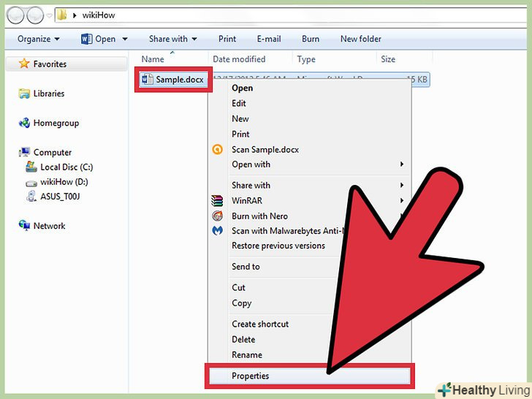Open the Organize dropdown menu

click(38, 39)
